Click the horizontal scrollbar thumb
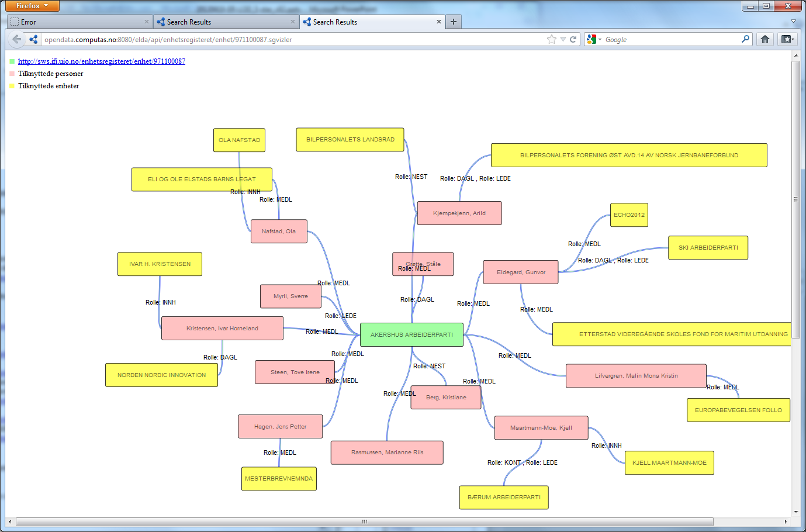 [x=364, y=521]
